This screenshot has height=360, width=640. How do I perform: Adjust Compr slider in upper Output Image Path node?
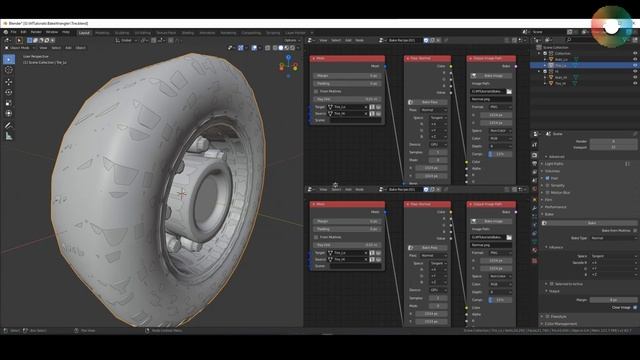pyautogui.click(x=500, y=154)
